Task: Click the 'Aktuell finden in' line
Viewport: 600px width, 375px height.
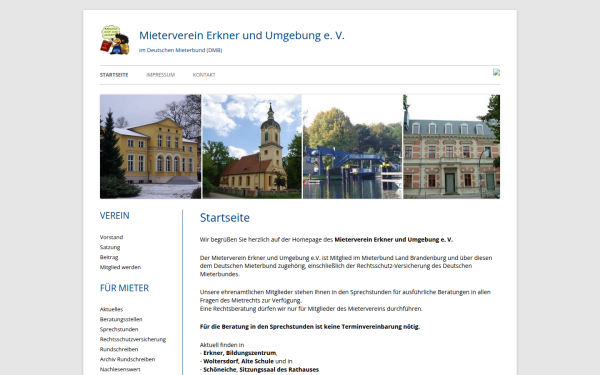Action: coord(222,345)
